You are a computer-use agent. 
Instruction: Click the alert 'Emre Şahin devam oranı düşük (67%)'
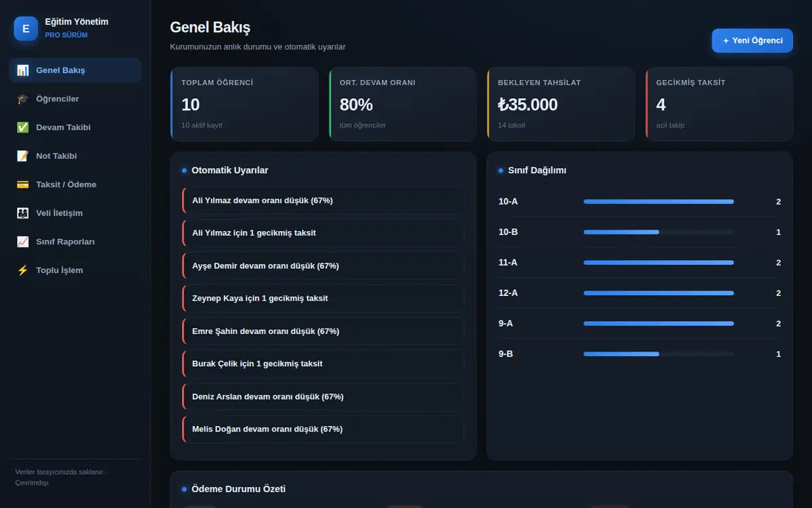coord(323,331)
